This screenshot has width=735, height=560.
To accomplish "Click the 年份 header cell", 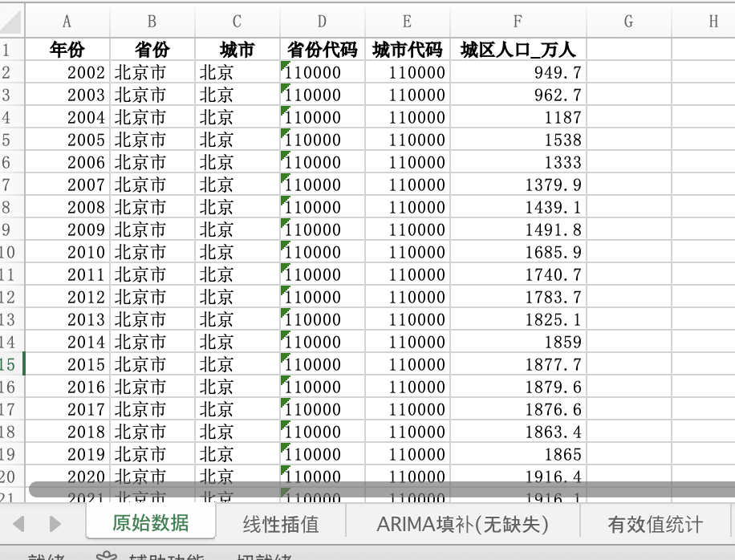I will pyautogui.click(x=67, y=49).
